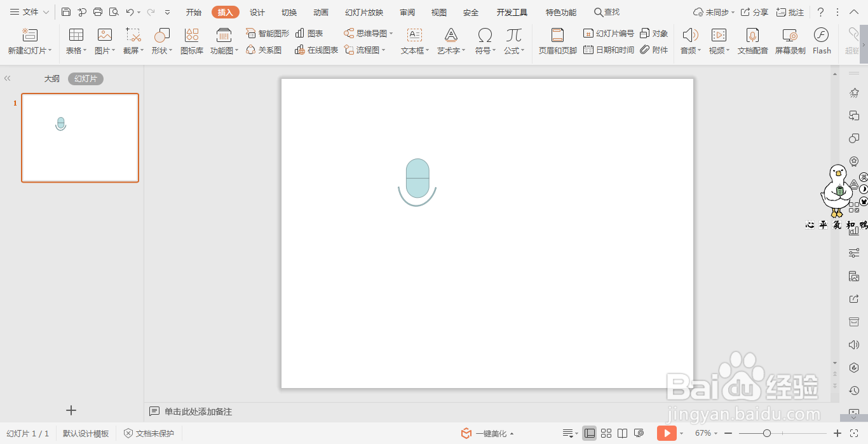Open the Shapes gallery (形状)
This screenshot has height=444, width=868.
coord(162,41)
